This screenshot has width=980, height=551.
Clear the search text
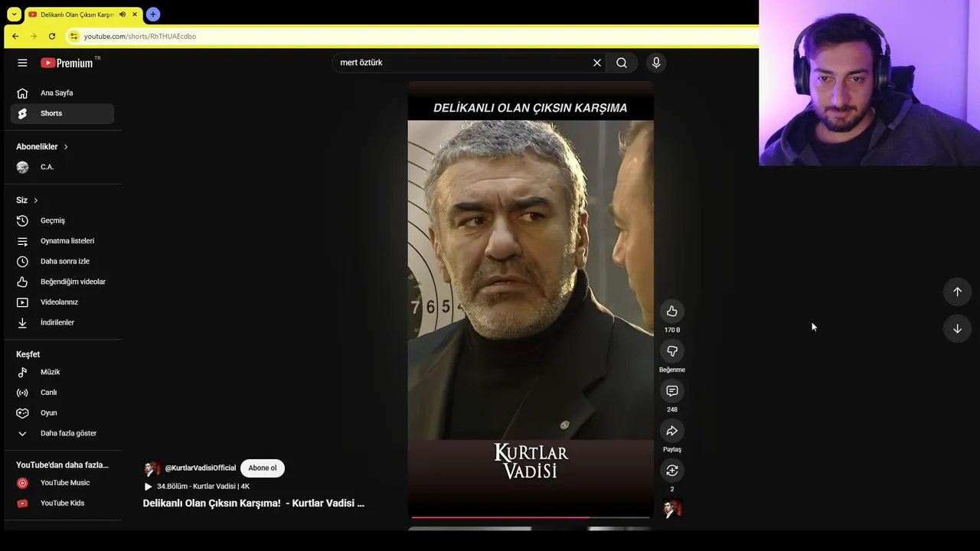click(x=597, y=63)
